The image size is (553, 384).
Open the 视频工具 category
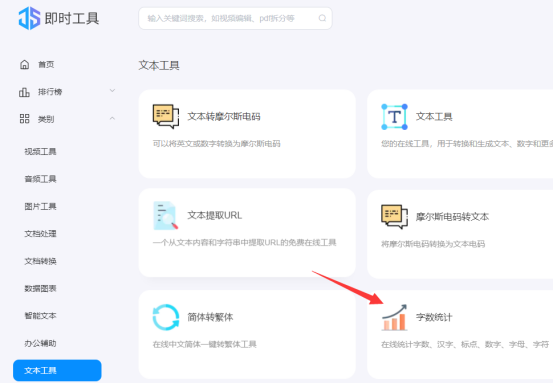(x=40, y=152)
